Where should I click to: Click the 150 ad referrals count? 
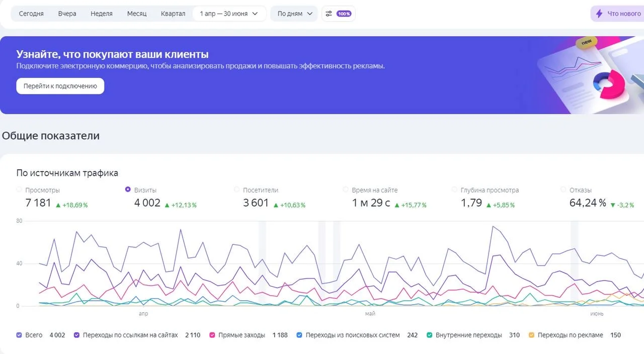(616, 335)
